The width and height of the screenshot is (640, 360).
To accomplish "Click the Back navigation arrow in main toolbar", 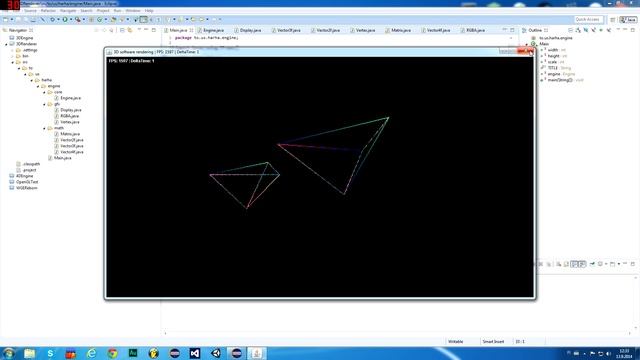I will 193,19.
